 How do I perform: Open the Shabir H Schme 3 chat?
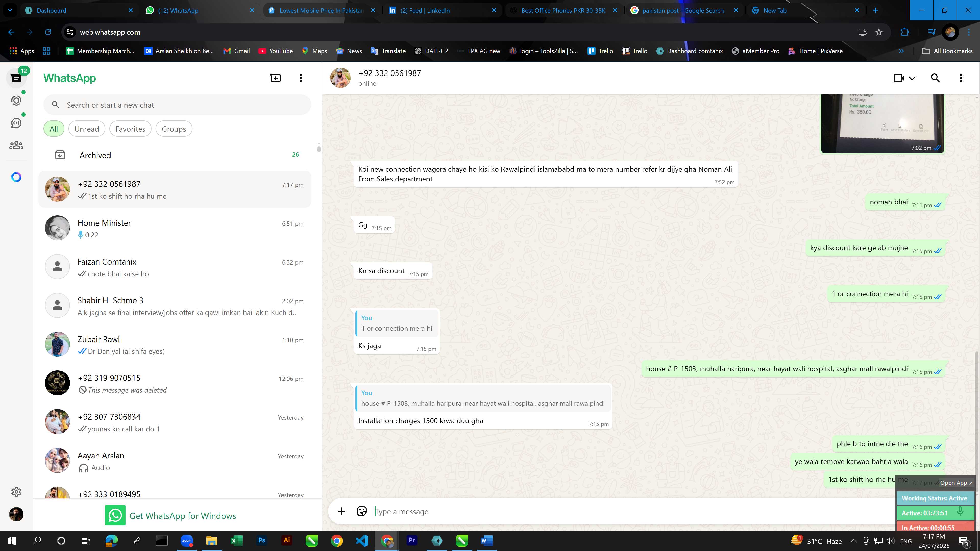[x=175, y=306]
